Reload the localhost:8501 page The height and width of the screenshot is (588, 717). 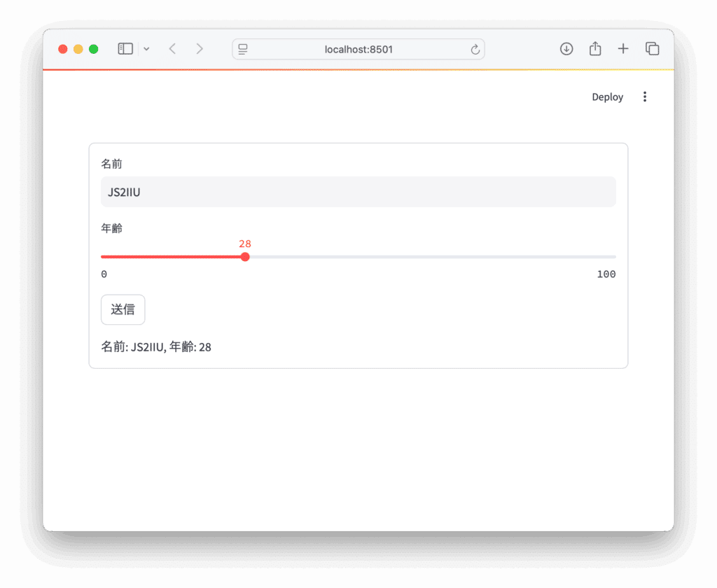[x=474, y=48]
